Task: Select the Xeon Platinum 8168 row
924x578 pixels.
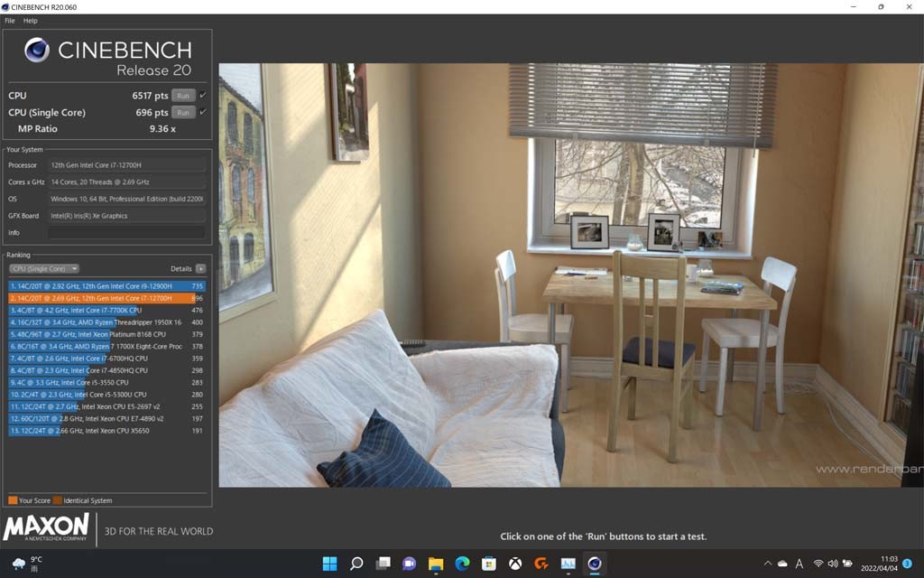Action: (106, 334)
